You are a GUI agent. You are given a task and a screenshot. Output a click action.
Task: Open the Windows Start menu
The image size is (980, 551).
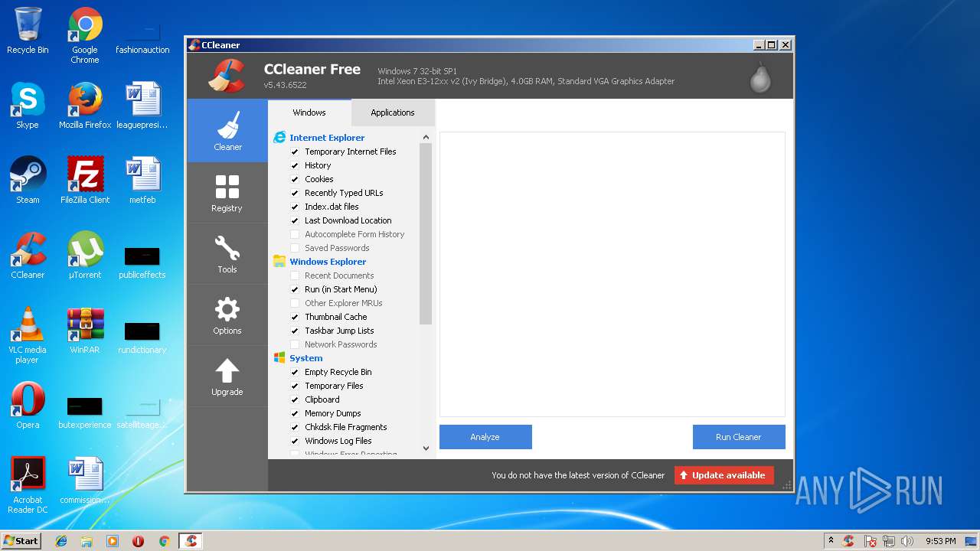click(x=21, y=541)
